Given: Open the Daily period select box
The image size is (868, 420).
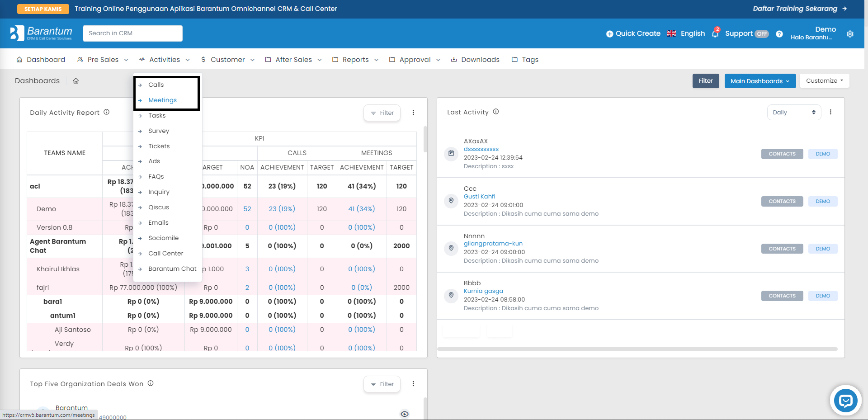Looking at the screenshot, I should pos(794,112).
